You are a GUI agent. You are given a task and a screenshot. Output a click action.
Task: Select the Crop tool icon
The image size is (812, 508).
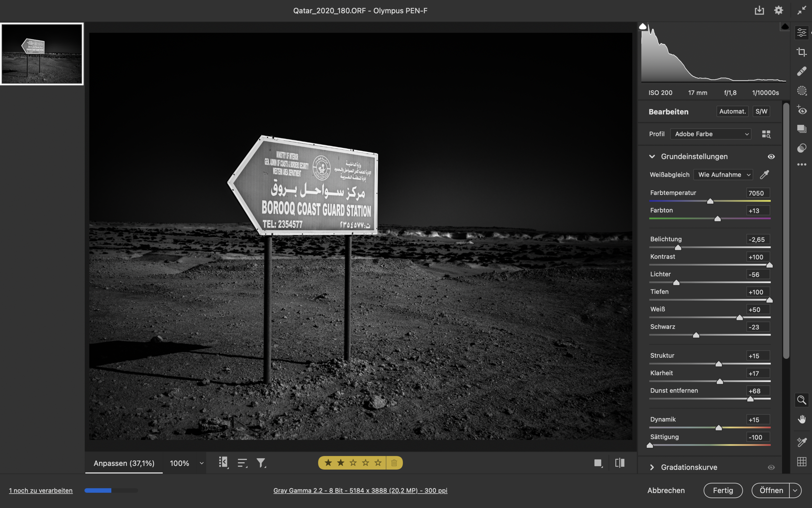point(802,52)
